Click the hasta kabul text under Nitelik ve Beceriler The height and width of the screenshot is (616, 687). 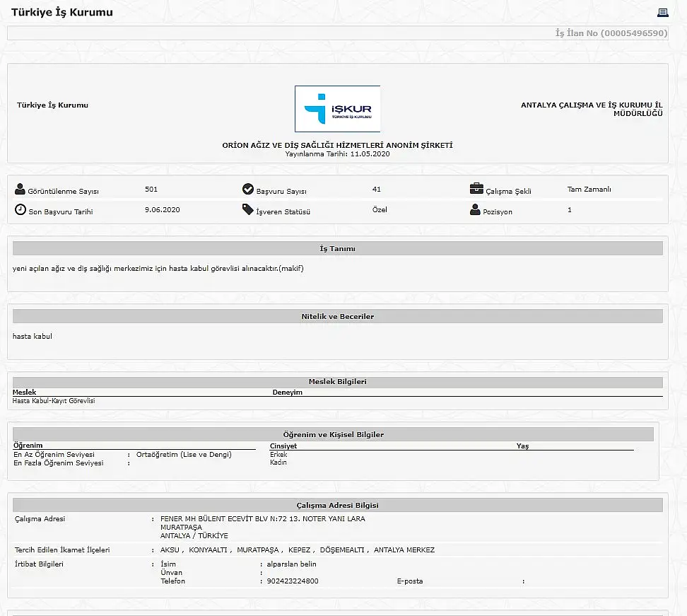point(33,336)
